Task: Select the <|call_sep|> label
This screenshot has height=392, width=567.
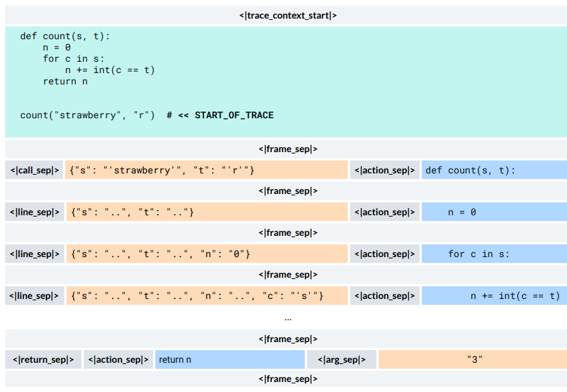Action: click(x=35, y=170)
